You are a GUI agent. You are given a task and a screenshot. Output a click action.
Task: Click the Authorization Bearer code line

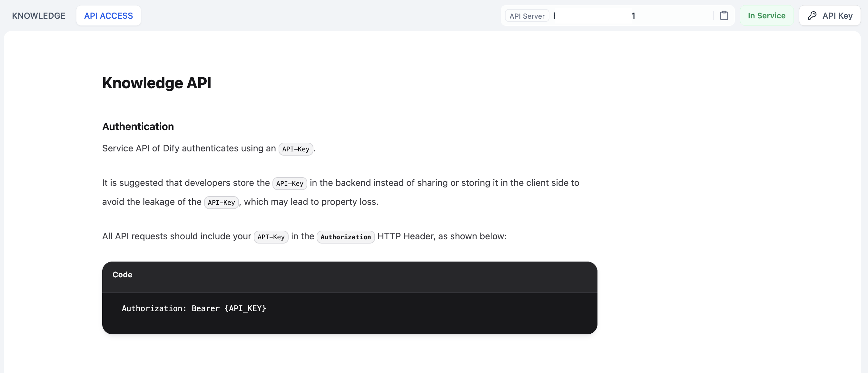tap(154, 308)
